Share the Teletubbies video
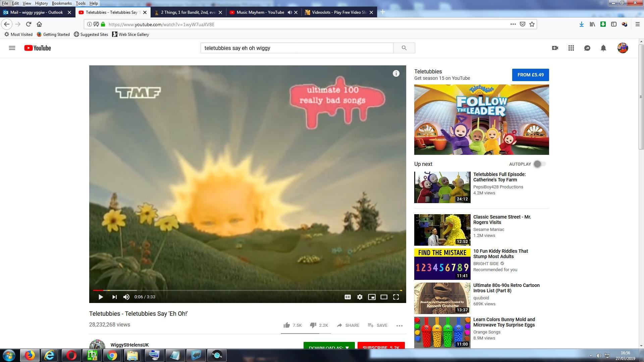Screen dimensions: 644x362 348,325
